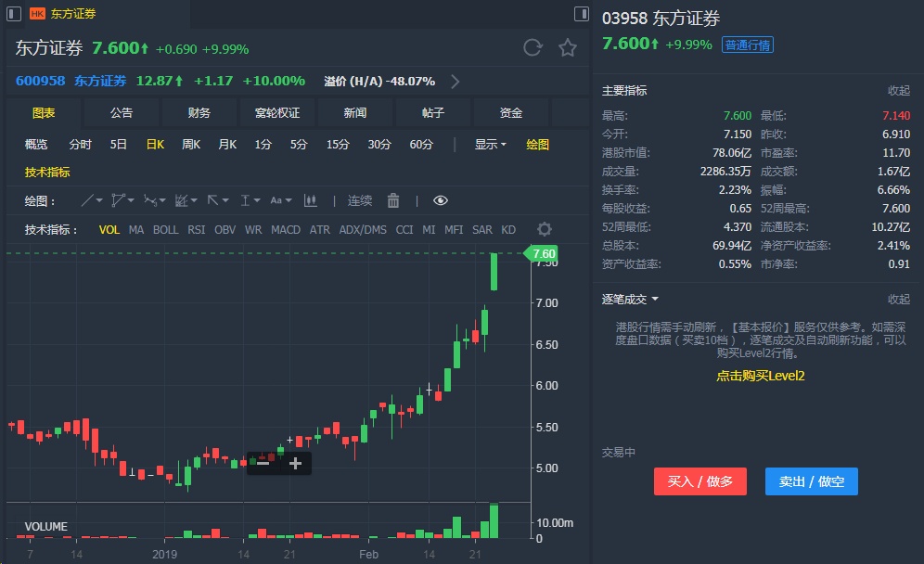Click the tallest volume bar at chart bottom
The height and width of the screenshot is (564, 924).
[494, 521]
